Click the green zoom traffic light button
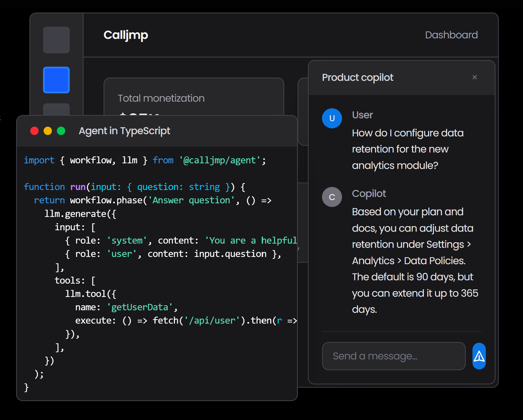This screenshot has width=523, height=420. coord(61,131)
